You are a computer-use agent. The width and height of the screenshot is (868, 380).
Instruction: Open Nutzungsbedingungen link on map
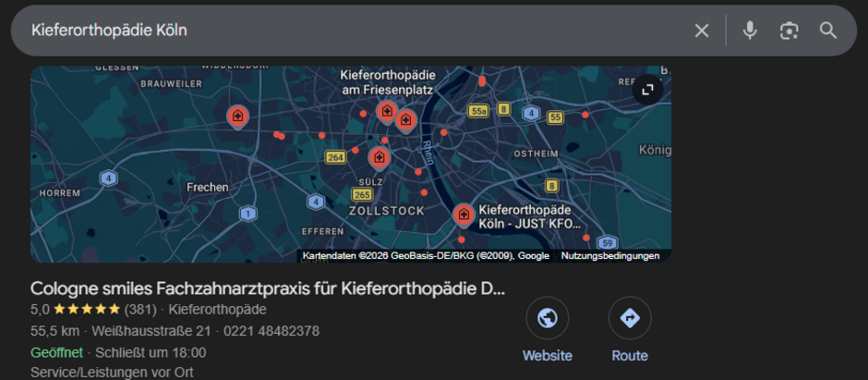coord(610,256)
